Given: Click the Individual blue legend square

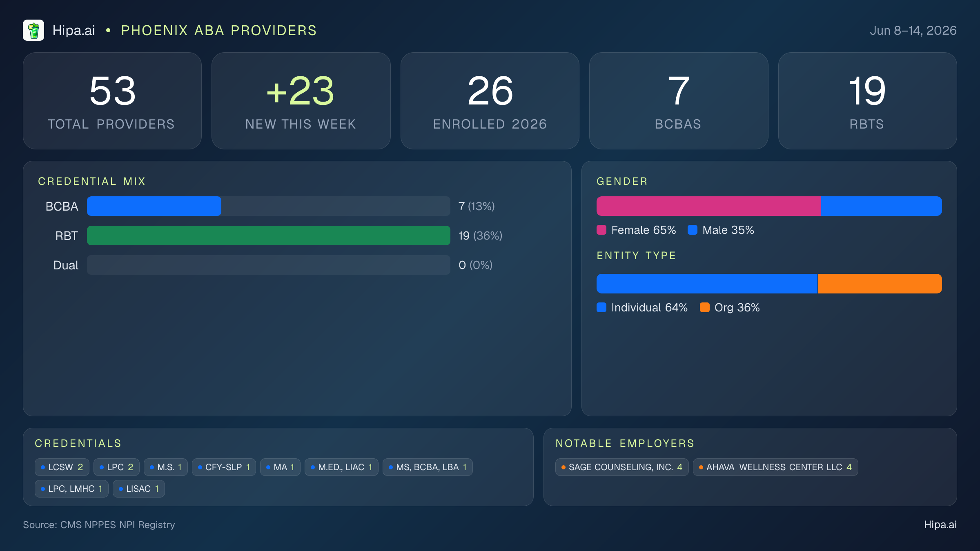Looking at the screenshot, I should (601, 307).
